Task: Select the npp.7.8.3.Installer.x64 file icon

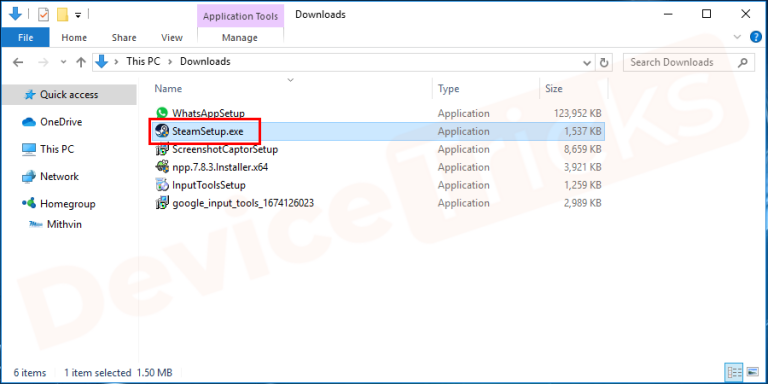Action: (162, 167)
